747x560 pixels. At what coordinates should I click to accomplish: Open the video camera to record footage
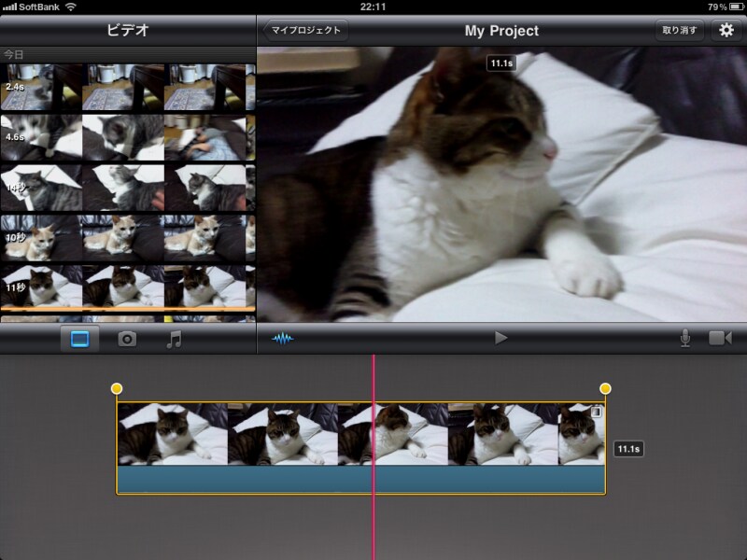[720, 338]
